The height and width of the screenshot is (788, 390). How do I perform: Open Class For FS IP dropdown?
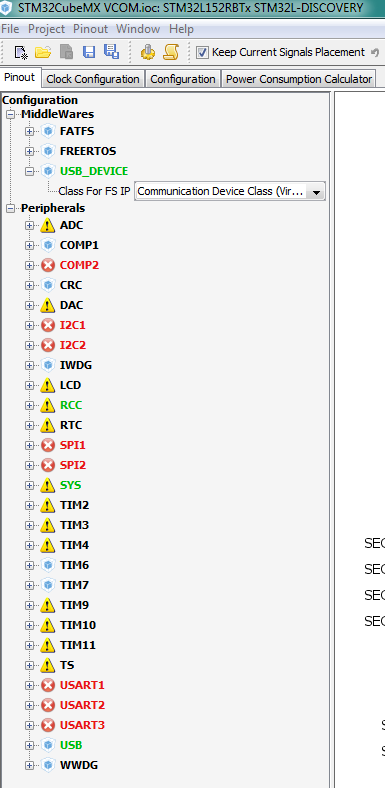[x=316, y=191]
